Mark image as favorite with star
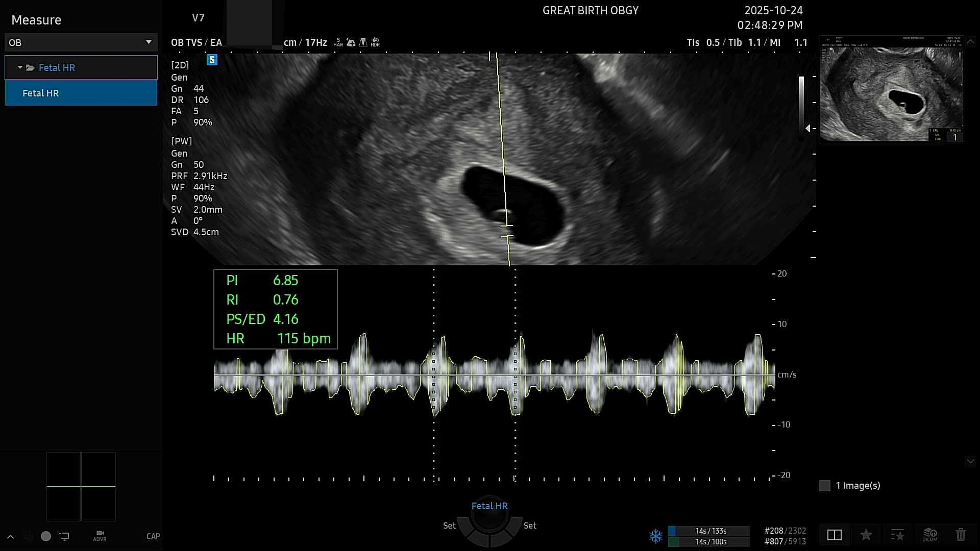The height and width of the screenshot is (551, 980). click(x=866, y=535)
